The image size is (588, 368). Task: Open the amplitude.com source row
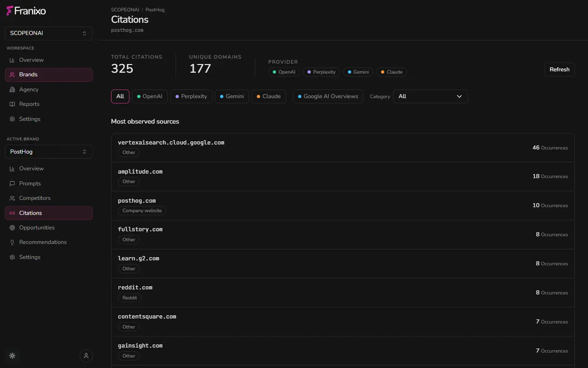click(343, 177)
